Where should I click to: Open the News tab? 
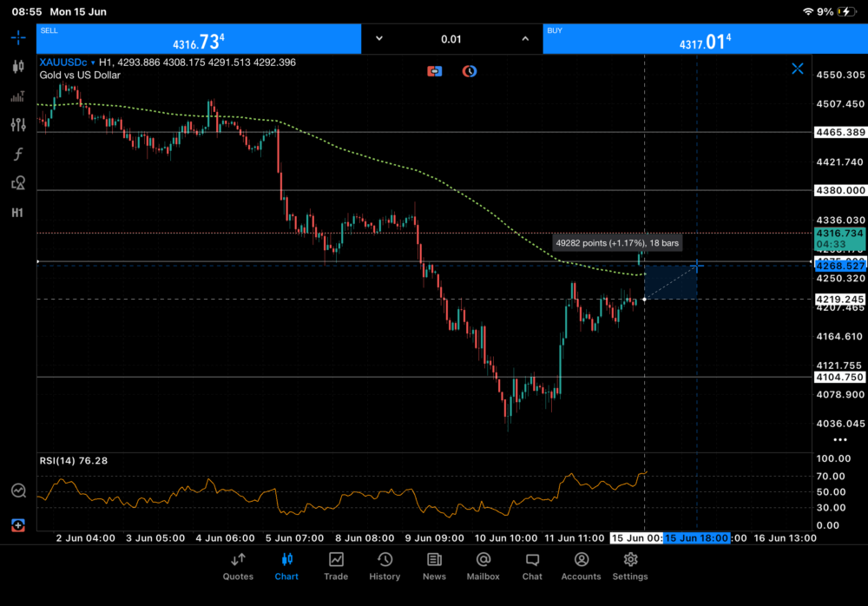[435, 567]
